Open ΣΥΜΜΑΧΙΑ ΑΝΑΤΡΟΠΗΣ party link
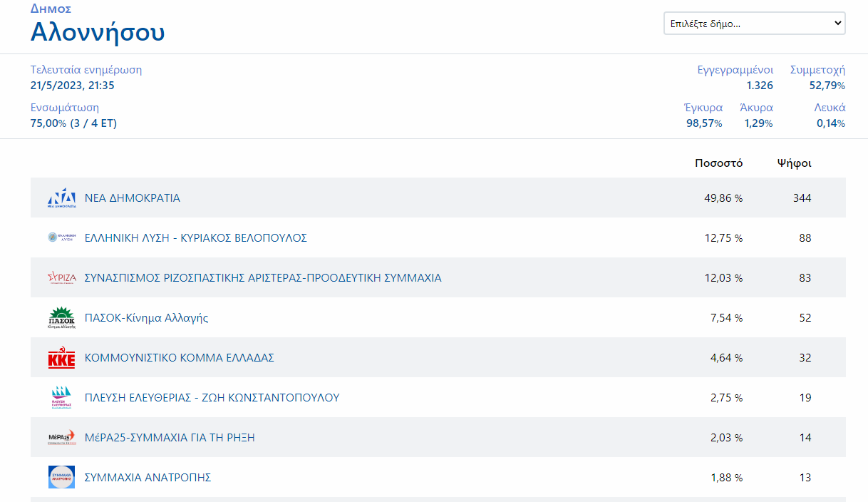 148,478
